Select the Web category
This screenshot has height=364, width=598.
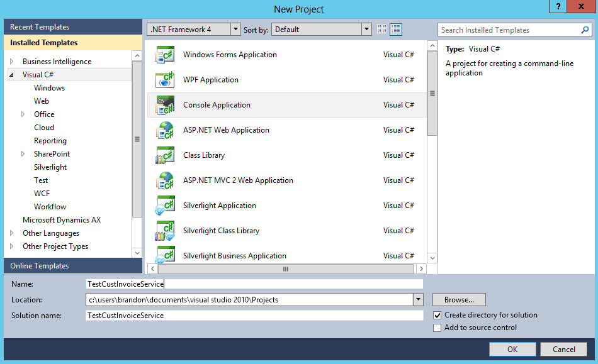(42, 101)
